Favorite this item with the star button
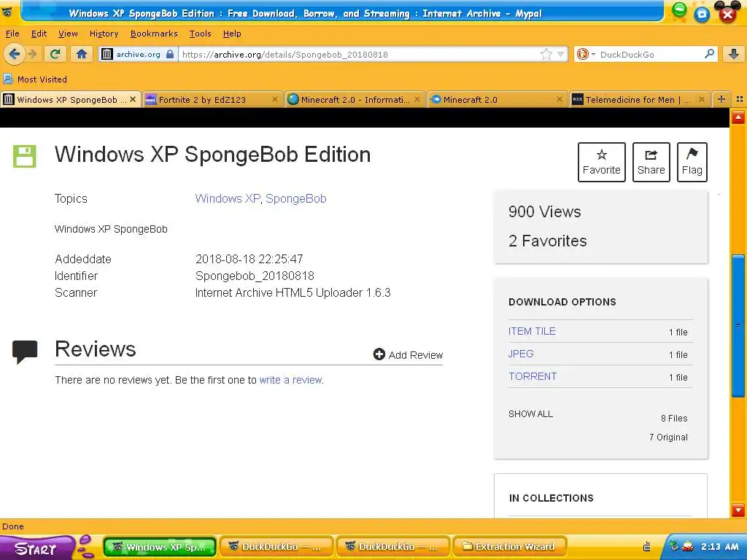Viewport: 747px width, 560px height. point(602,162)
